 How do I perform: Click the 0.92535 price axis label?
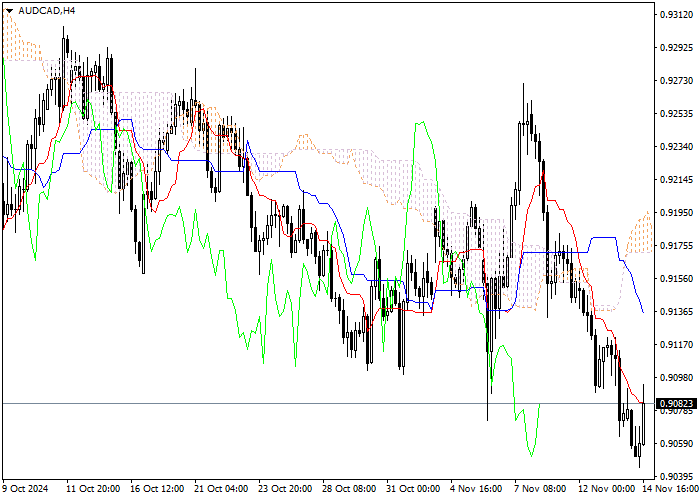coord(677,114)
